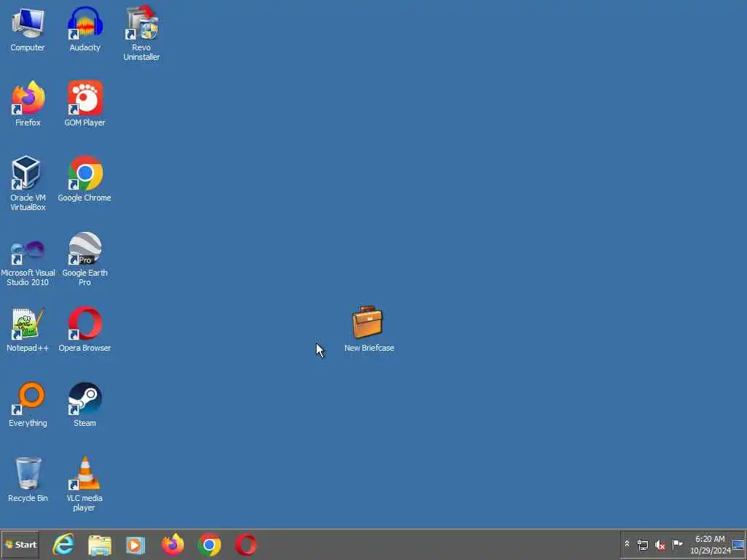Launch Opera from the taskbar
This screenshot has width=747, height=560.
click(246, 545)
